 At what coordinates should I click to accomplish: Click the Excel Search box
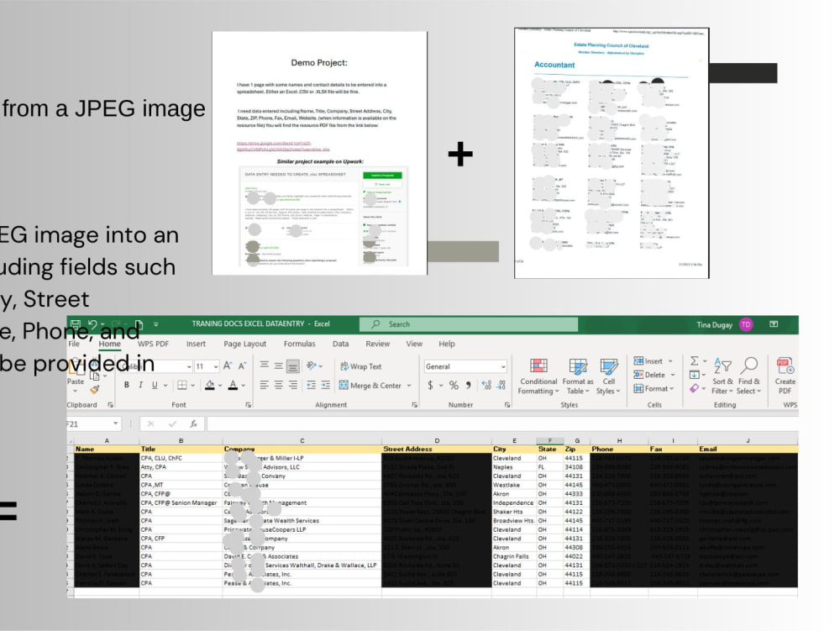click(x=469, y=324)
